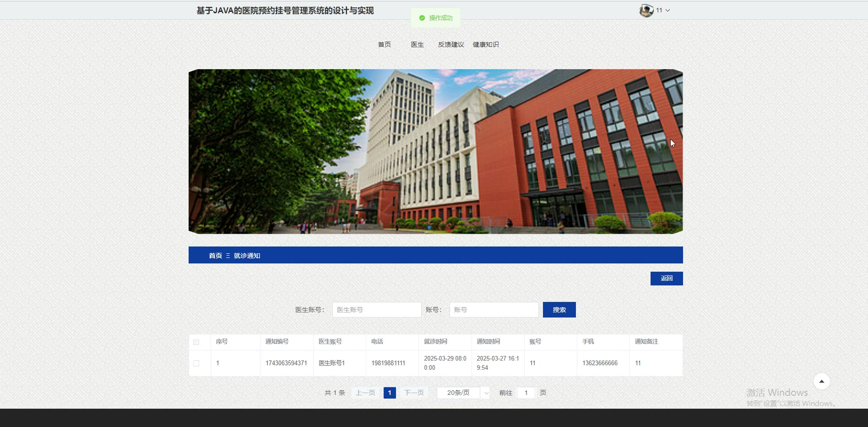Screen dimensions: 868x427
Task: Click the scroll-to-top arrow button
Action: point(821,381)
